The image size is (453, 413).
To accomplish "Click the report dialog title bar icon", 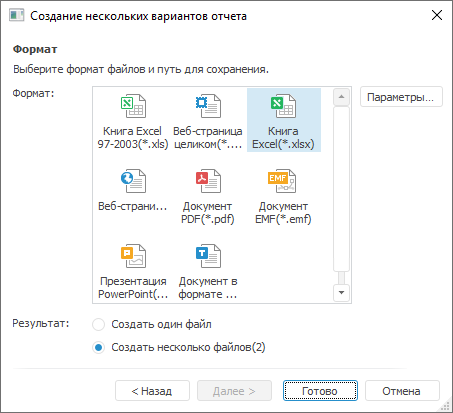I will pos(17,15).
